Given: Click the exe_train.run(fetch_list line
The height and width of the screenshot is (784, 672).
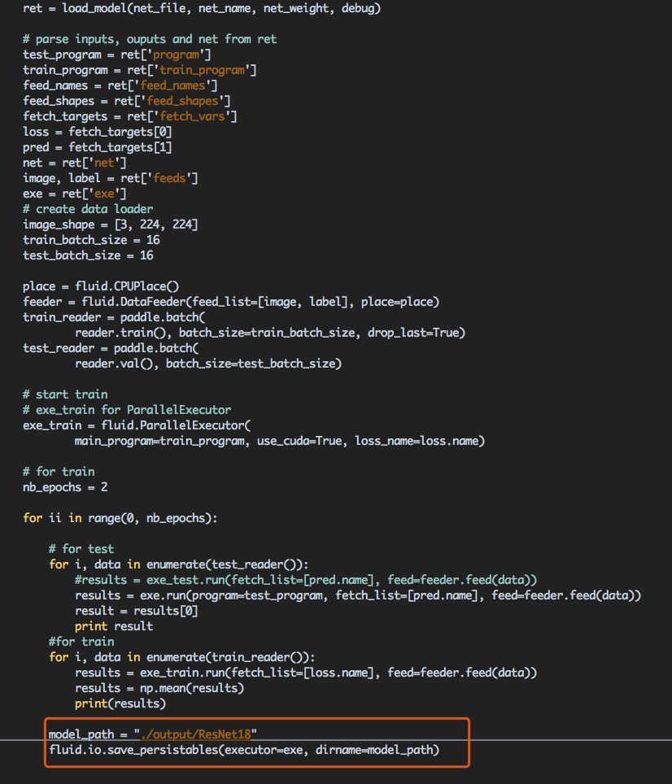Looking at the screenshot, I should click(x=306, y=673).
